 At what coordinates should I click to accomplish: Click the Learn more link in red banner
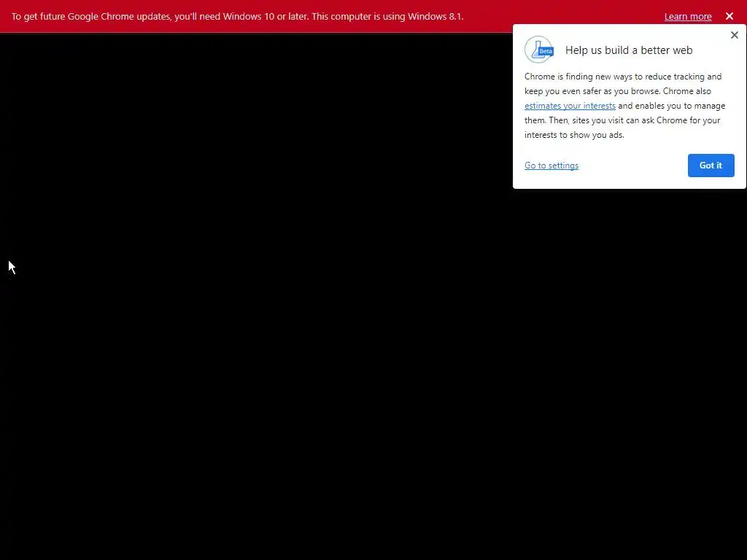687,17
